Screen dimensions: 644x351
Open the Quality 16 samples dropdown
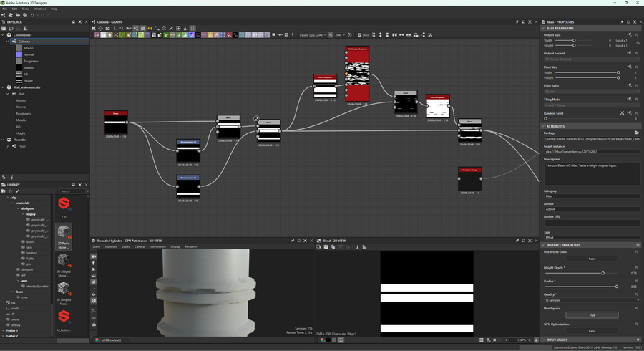tap(592, 300)
